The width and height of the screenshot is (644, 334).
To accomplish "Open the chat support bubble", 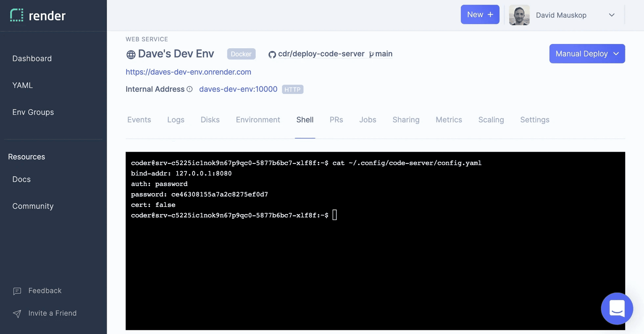I will [x=617, y=308].
